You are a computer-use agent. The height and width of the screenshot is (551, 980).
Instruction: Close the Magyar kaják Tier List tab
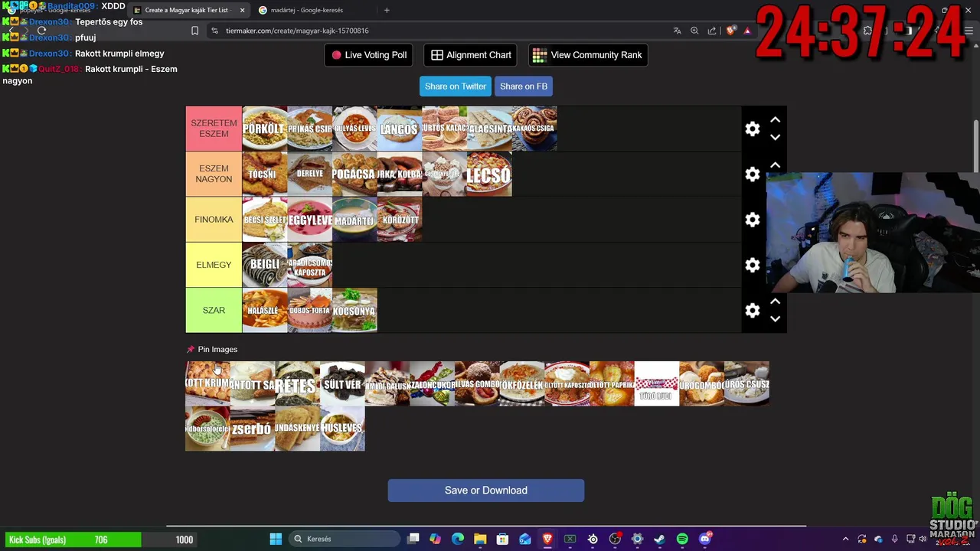[242, 10]
